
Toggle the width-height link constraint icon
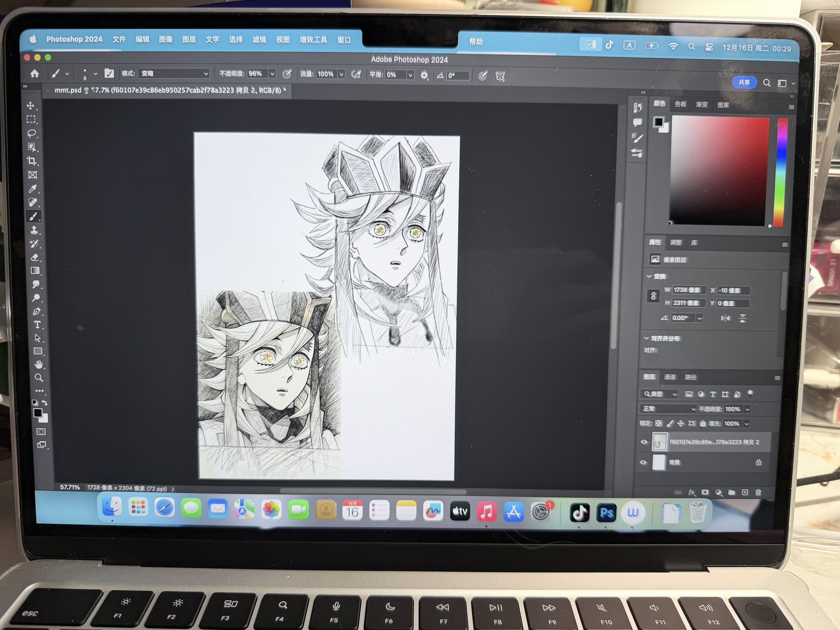click(653, 296)
